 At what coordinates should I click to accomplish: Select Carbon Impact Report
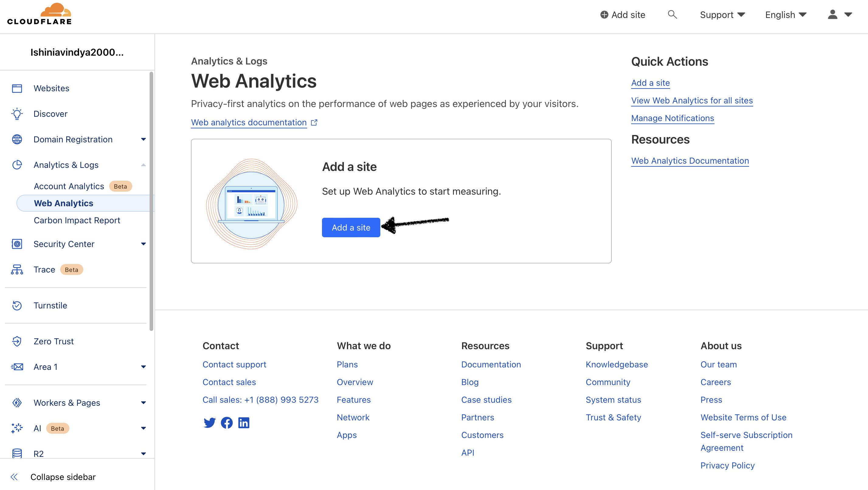(77, 220)
